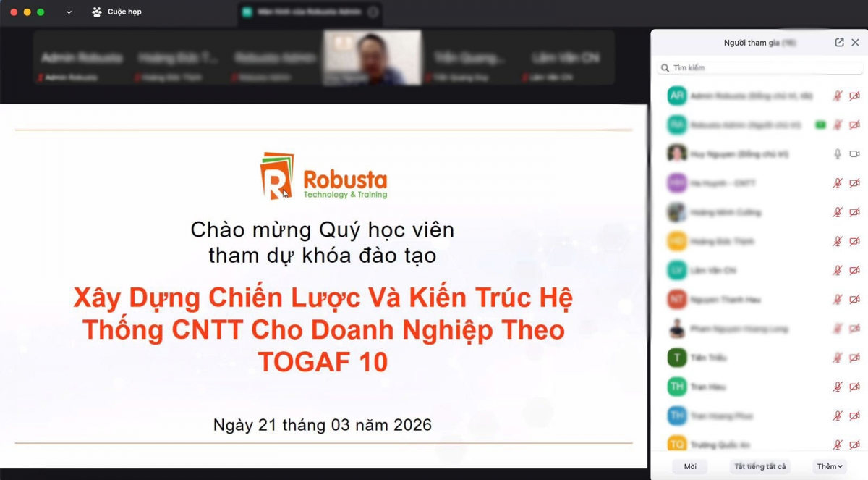Viewport: 868px width, 480px height.
Task: Select the active speaker video thumbnail
Action: 373,58
